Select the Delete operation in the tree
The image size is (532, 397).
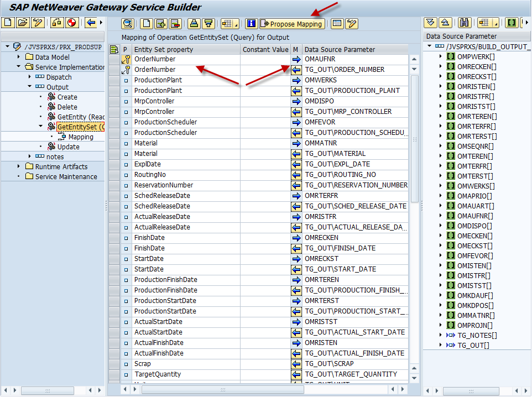click(67, 107)
